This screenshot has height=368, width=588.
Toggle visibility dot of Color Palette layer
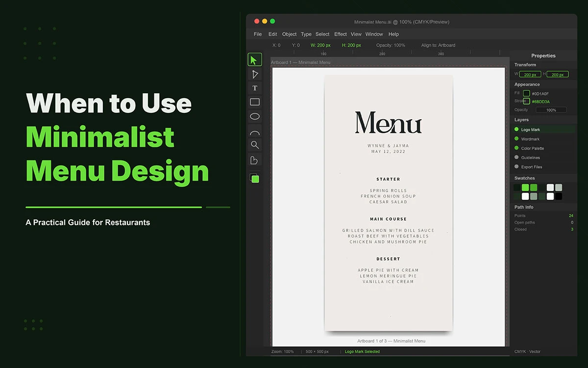pos(516,148)
